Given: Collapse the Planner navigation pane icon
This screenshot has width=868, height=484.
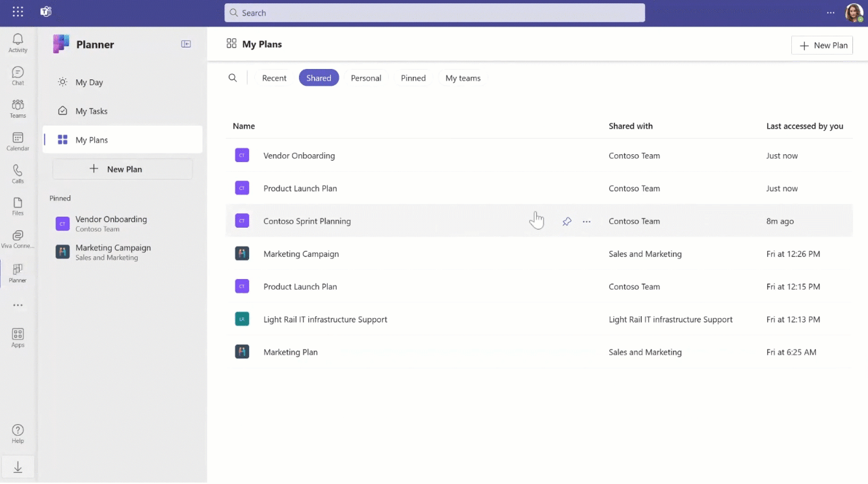Looking at the screenshot, I should 186,44.
